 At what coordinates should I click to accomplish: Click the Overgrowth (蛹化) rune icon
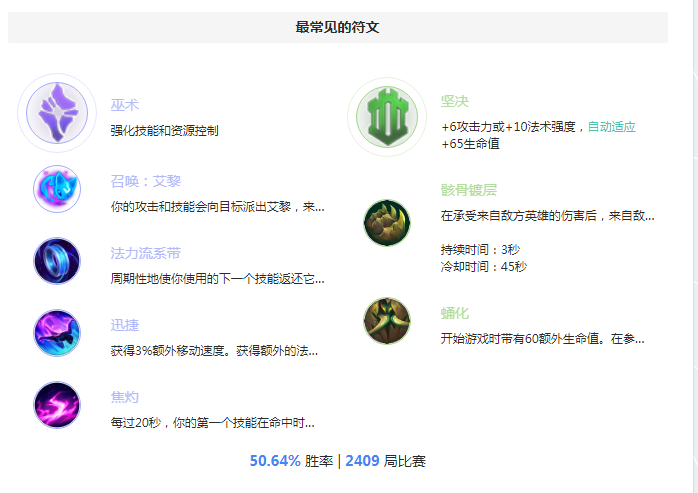(387, 321)
